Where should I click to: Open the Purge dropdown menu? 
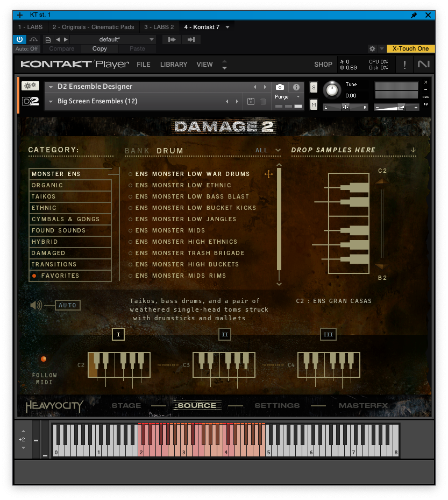298,97
